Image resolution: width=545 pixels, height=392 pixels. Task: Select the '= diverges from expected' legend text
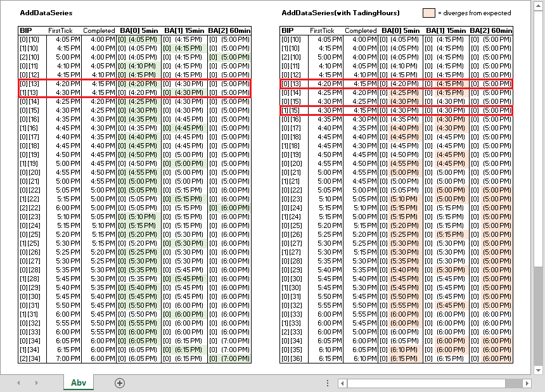point(474,13)
